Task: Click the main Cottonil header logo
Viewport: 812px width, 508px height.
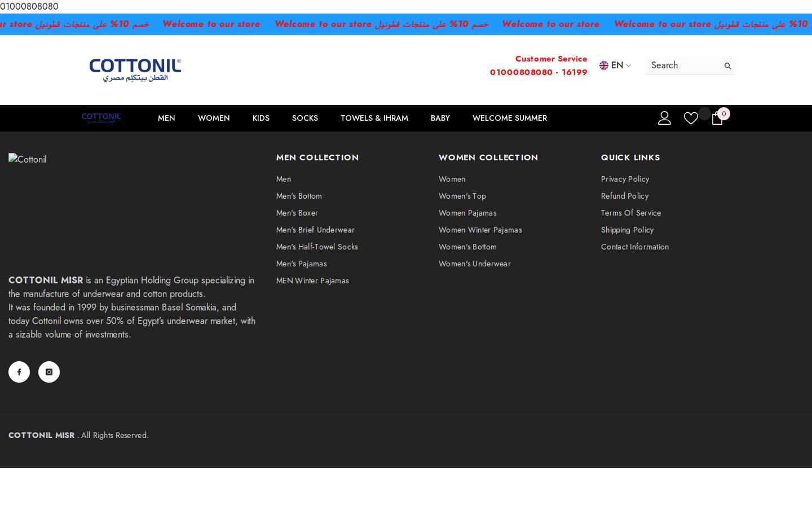Action: click(135, 70)
